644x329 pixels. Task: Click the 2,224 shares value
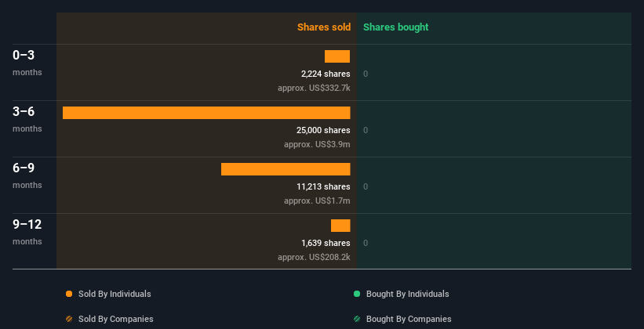tap(326, 74)
